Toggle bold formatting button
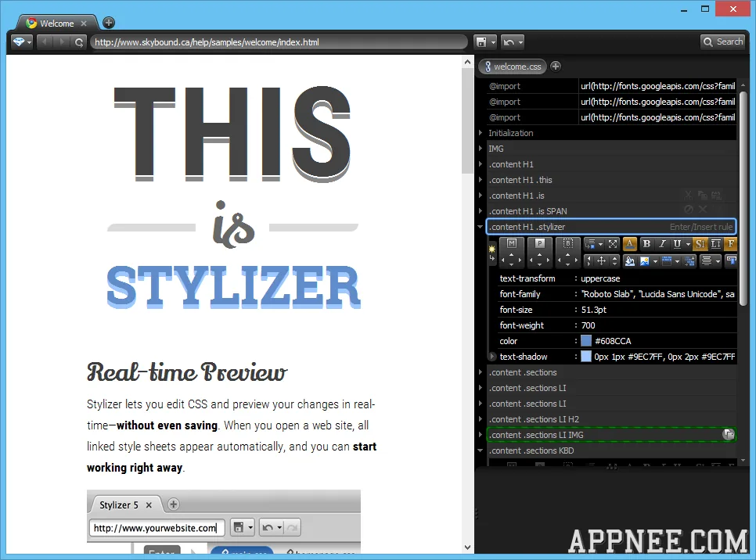Image resolution: width=756 pixels, height=560 pixels. click(x=646, y=244)
